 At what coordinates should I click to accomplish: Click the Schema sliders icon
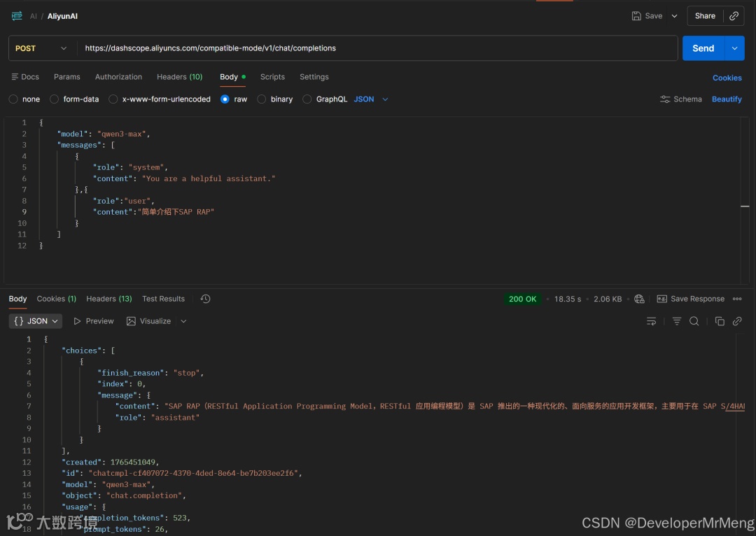click(x=665, y=99)
